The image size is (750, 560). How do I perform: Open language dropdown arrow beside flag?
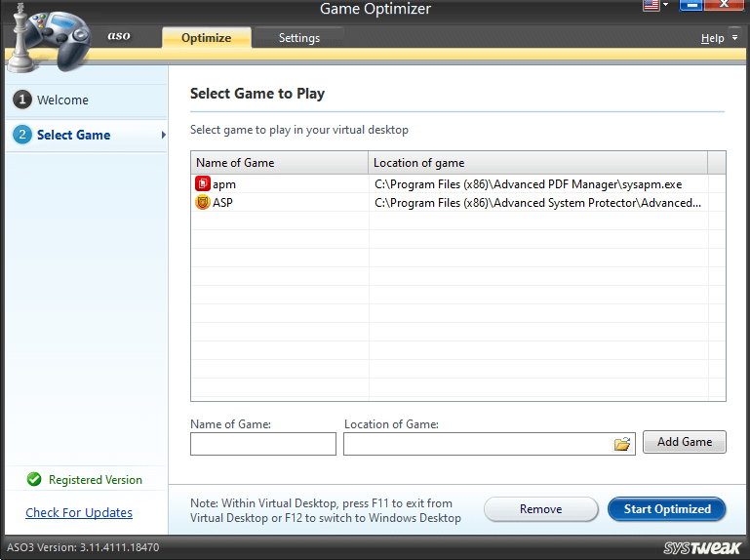(666, 5)
